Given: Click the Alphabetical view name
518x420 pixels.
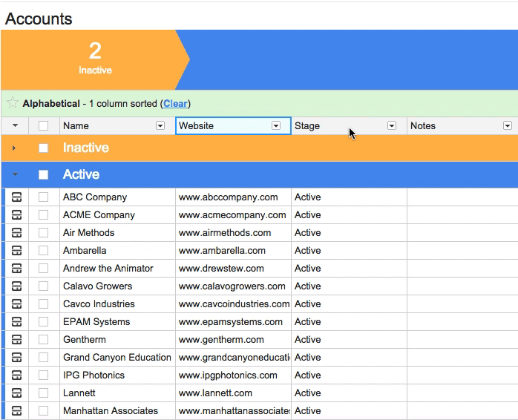Looking at the screenshot, I should [x=51, y=104].
